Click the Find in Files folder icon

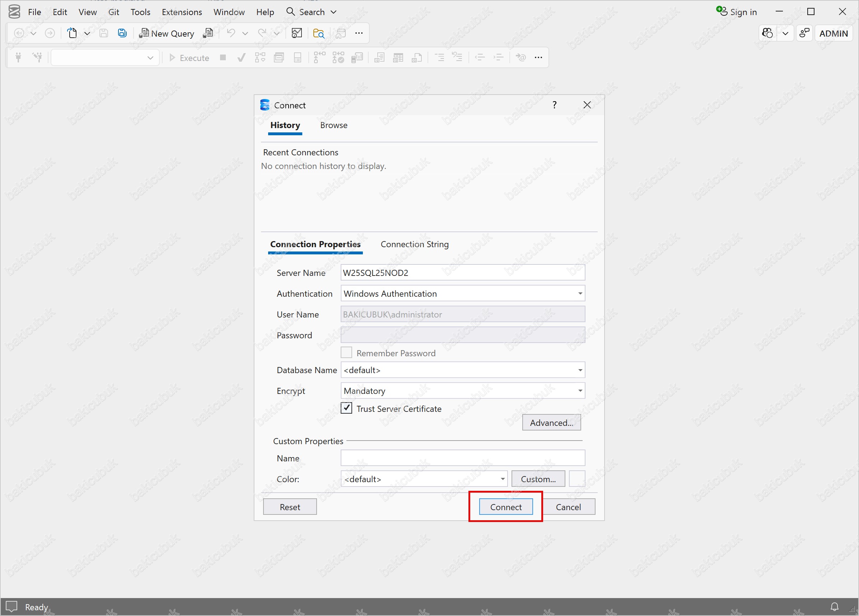click(x=318, y=33)
